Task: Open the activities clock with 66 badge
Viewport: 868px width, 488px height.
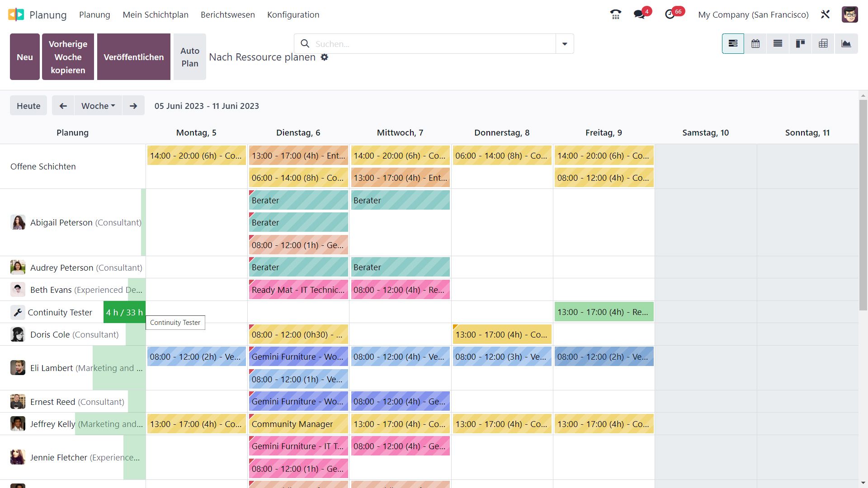Action: (670, 14)
